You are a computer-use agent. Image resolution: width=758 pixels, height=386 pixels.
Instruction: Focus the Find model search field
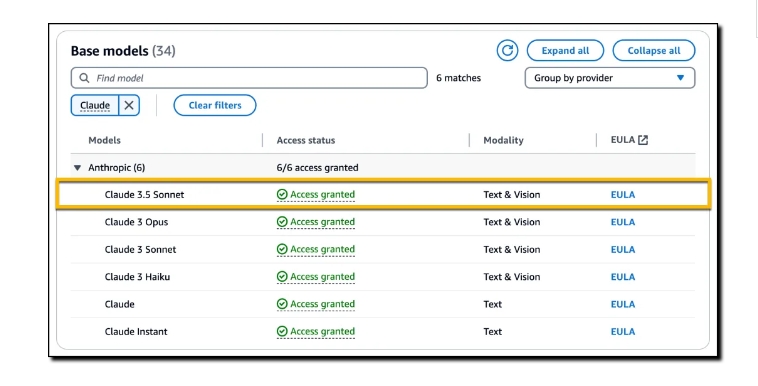click(x=249, y=78)
